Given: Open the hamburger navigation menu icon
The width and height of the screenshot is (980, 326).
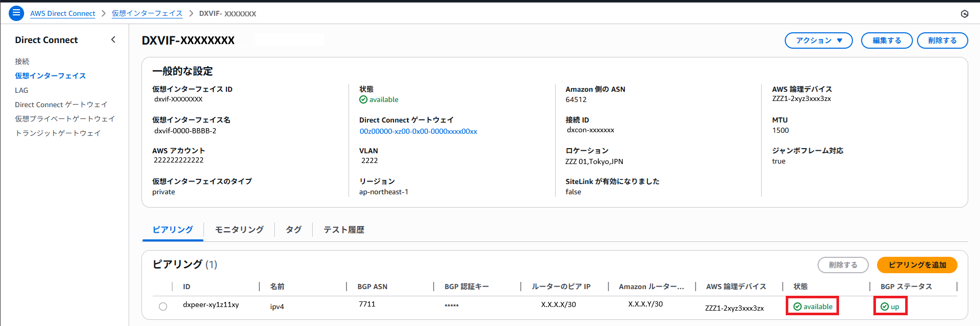Looking at the screenshot, I should pos(16,13).
